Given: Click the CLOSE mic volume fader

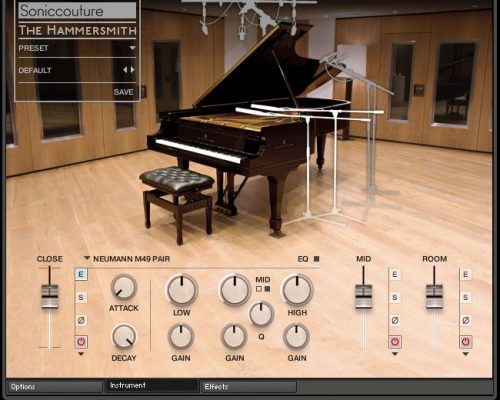Looking at the screenshot, I should pyautogui.click(x=50, y=296).
